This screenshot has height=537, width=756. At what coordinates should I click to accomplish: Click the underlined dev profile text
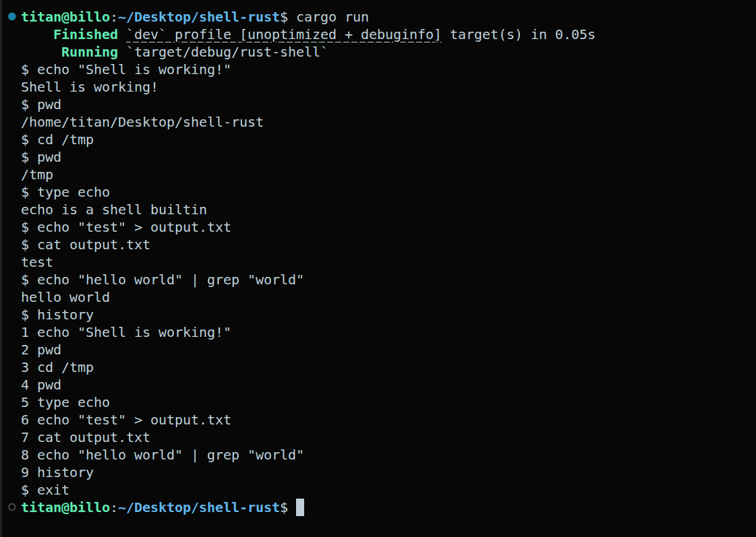(283, 34)
